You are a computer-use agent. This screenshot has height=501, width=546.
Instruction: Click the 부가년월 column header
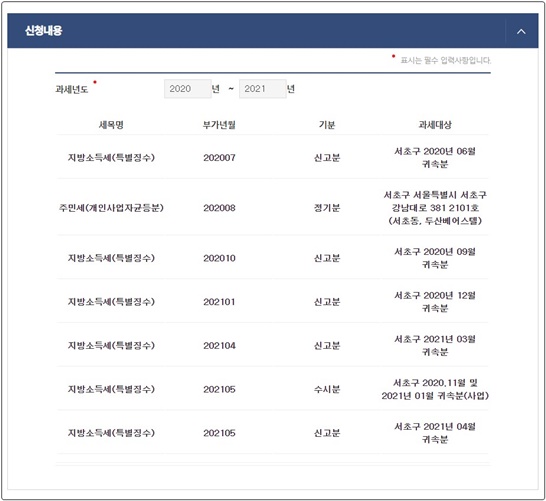[x=219, y=125]
